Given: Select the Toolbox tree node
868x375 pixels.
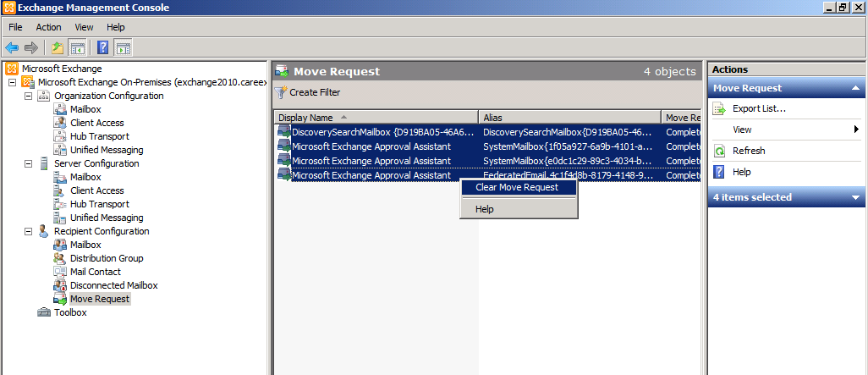Looking at the screenshot, I should (70, 312).
